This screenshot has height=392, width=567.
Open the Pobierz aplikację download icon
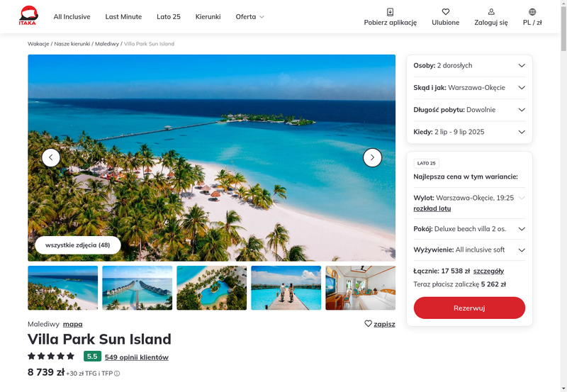[391, 12]
